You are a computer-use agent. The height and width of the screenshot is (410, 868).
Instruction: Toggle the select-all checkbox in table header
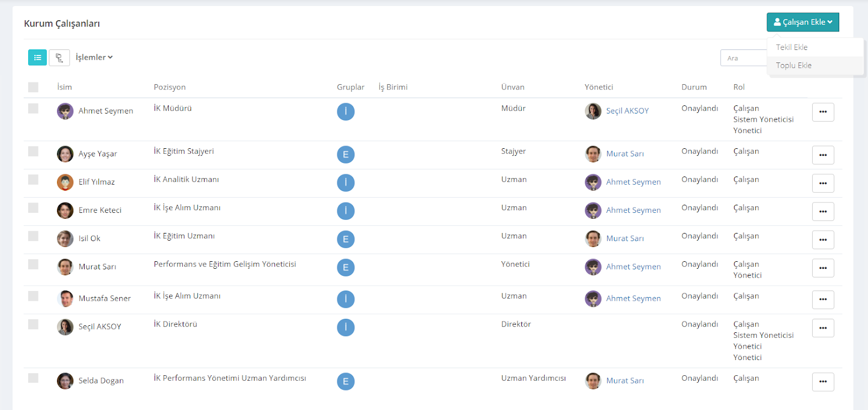tap(33, 87)
